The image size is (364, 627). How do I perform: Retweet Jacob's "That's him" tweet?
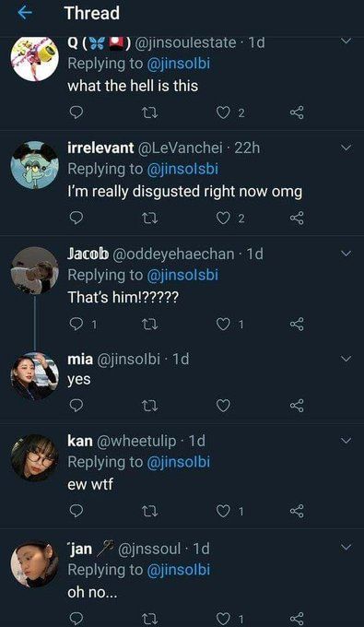point(150,325)
